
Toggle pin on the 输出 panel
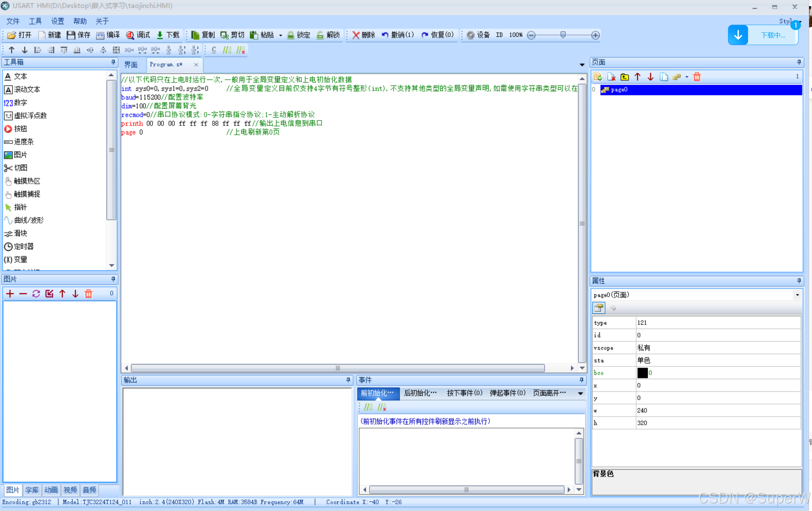point(348,380)
